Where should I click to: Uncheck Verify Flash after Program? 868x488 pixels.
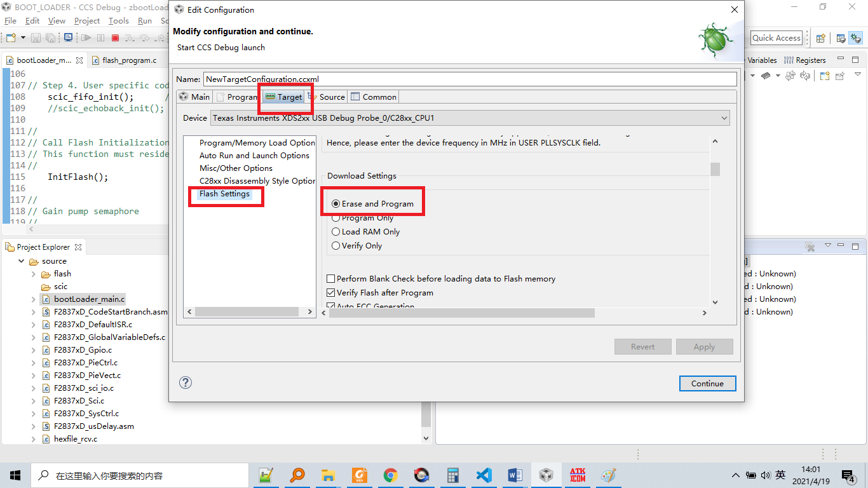[x=331, y=293]
